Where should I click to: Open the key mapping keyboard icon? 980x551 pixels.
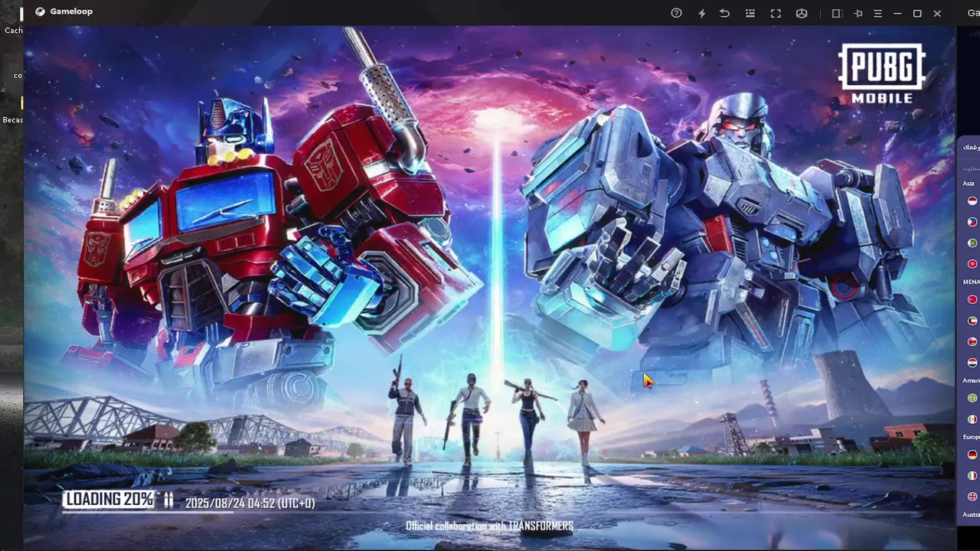tap(750, 13)
